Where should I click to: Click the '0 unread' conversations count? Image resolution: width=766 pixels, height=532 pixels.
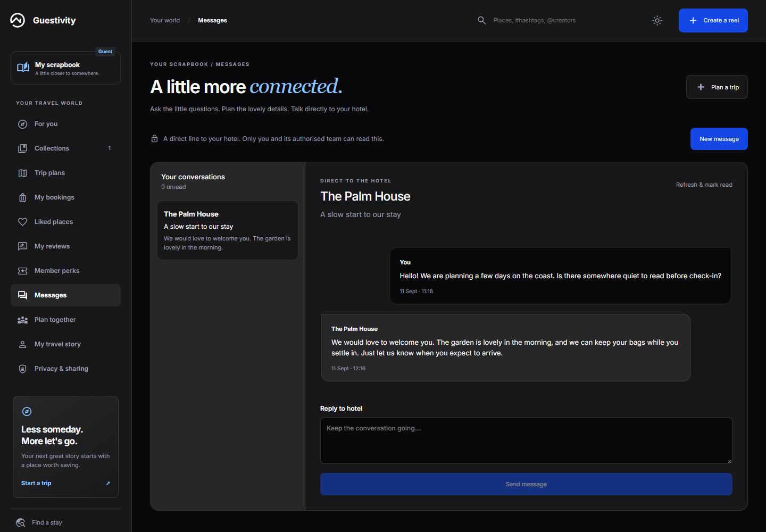pos(173,187)
